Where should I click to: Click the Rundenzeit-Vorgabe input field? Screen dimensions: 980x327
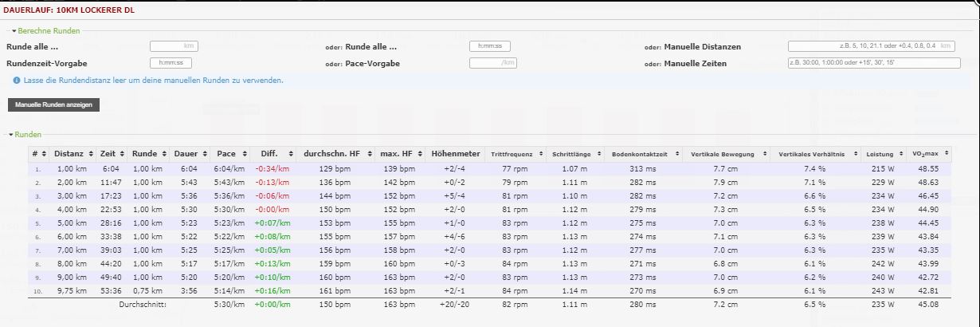coord(171,63)
